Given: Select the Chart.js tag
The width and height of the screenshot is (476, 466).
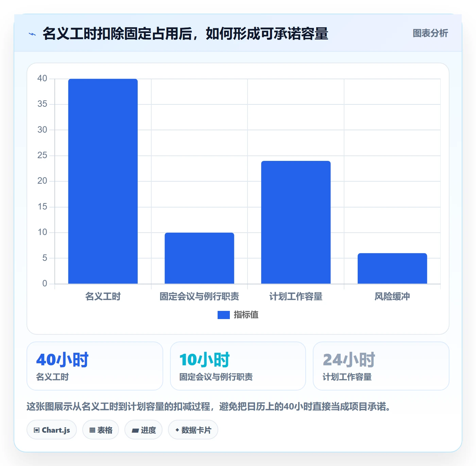Looking at the screenshot, I should click(52, 430).
